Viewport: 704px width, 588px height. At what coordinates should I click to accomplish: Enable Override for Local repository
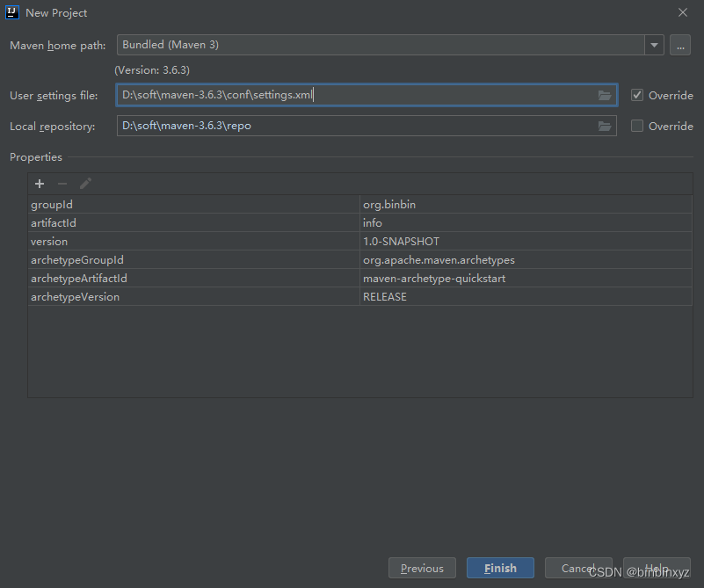click(637, 127)
